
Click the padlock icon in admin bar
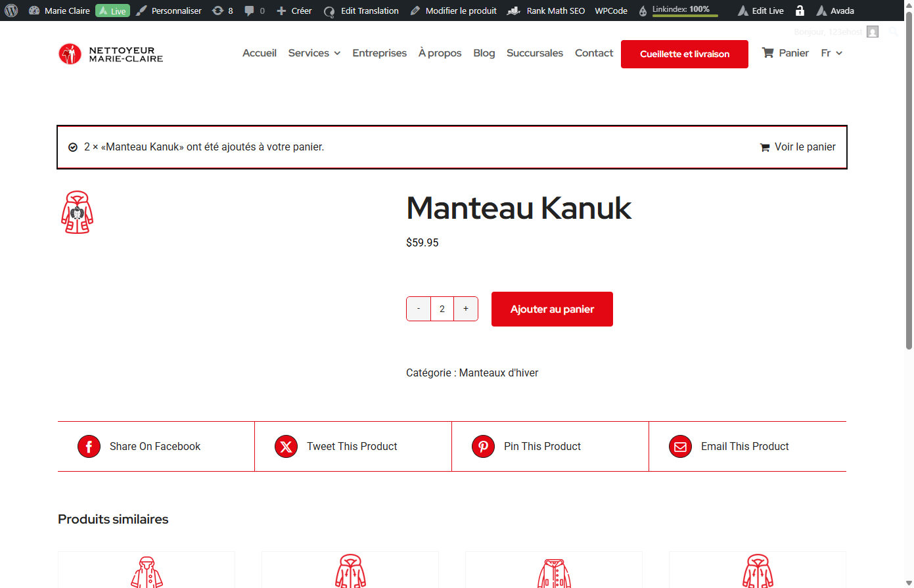(800, 11)
